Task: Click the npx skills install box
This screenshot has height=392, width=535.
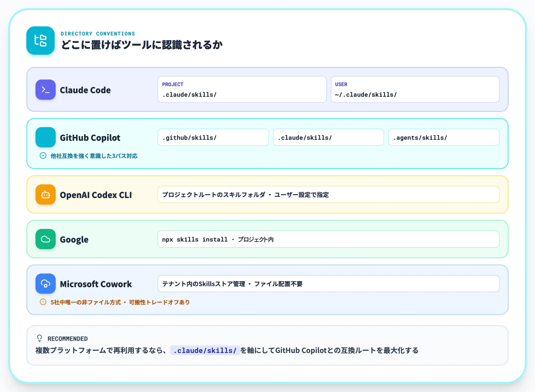Action: point(328,239)
